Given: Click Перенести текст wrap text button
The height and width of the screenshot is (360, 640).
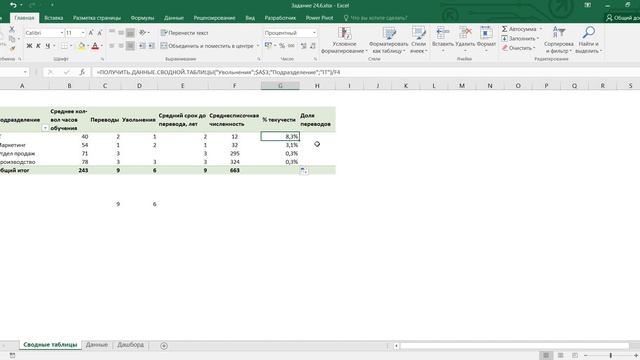Looking at the screenshot, I should coord(184,33).
